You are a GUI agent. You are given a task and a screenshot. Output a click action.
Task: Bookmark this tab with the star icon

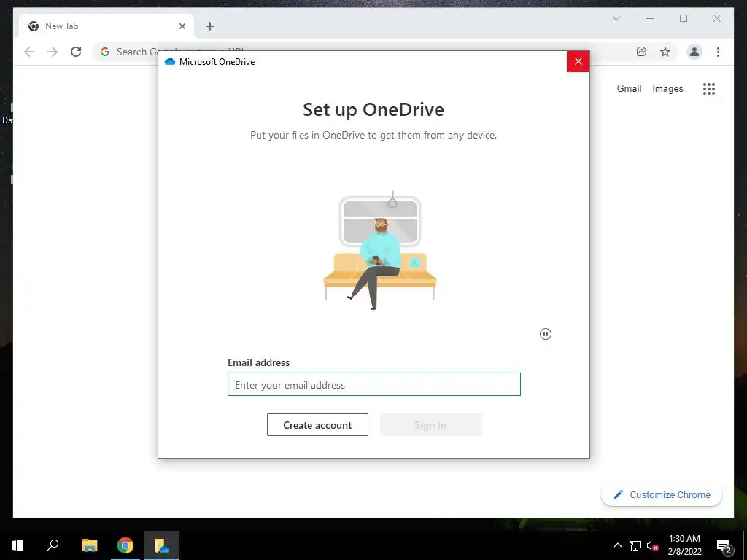[665, 52]
